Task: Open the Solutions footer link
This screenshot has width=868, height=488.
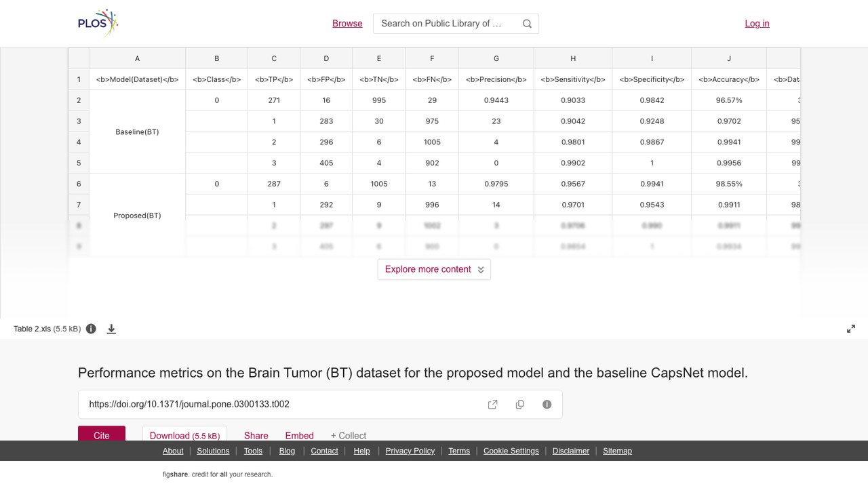Action: 214,451
